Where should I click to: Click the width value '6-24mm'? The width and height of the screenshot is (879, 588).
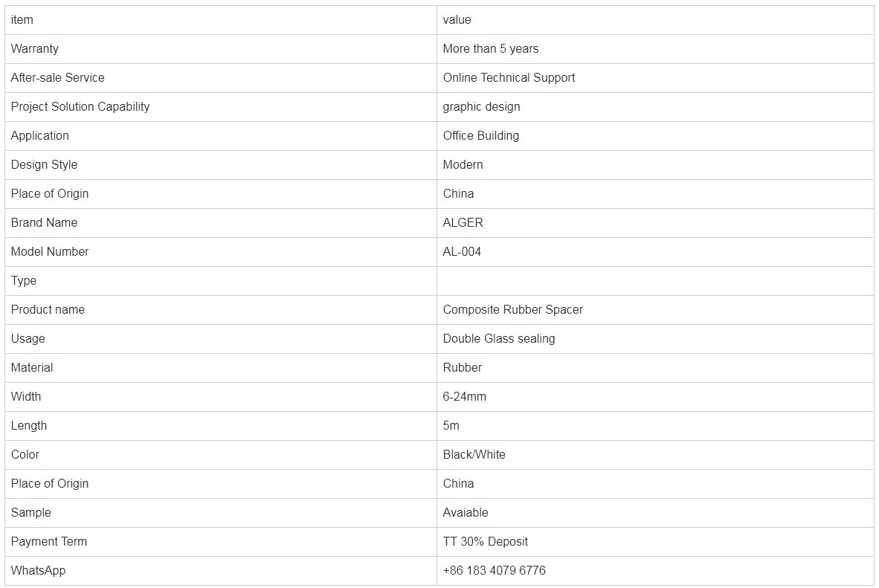[x=465, y=397]
